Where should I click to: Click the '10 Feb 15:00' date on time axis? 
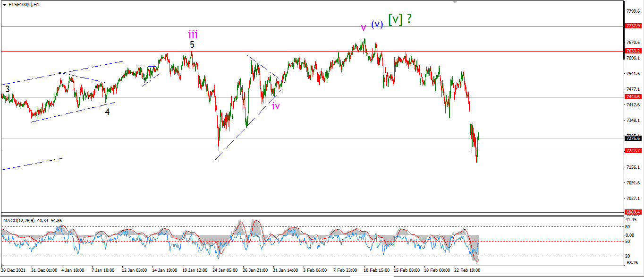[x=376, y=270]
